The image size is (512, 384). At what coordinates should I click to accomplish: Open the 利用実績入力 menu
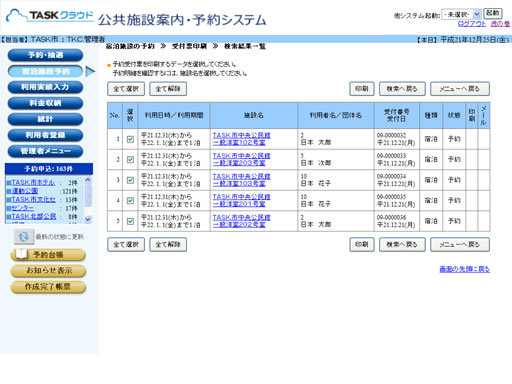tap(45, 87)
